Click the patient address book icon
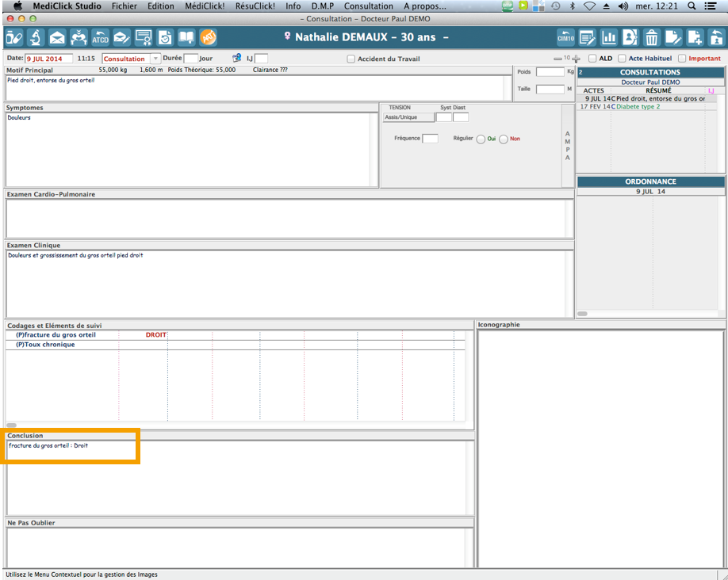This screenshot has height=580, width=728. click(630, 37)
